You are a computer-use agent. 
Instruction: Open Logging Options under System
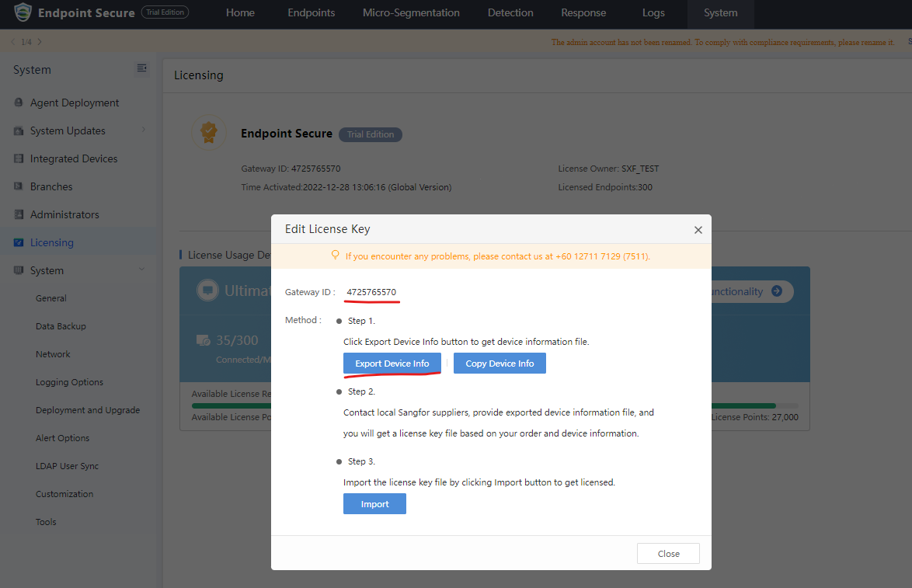pos(69,382)
